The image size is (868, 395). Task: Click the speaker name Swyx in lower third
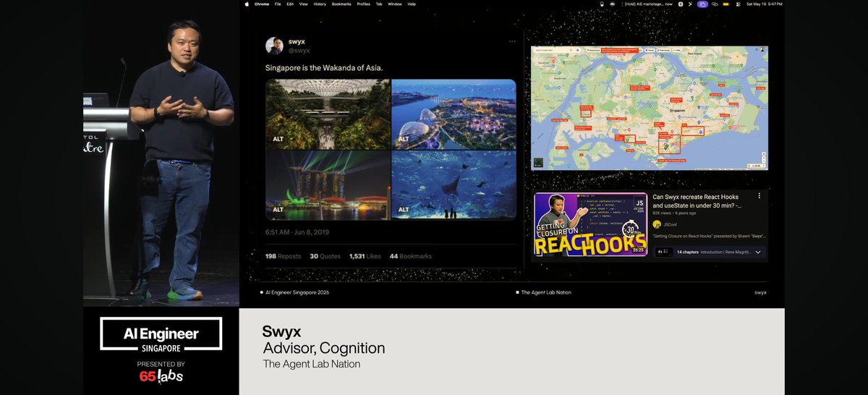click(x=281, y=332)
